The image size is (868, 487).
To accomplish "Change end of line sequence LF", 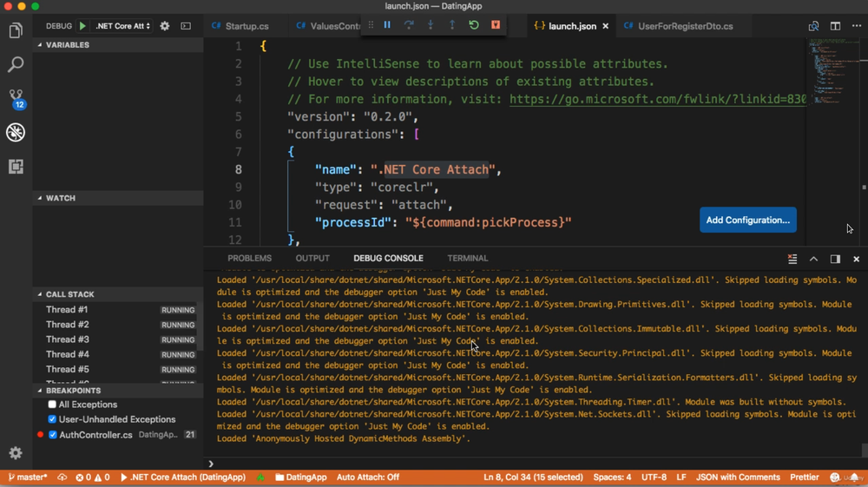I will [x=681, y=477].
